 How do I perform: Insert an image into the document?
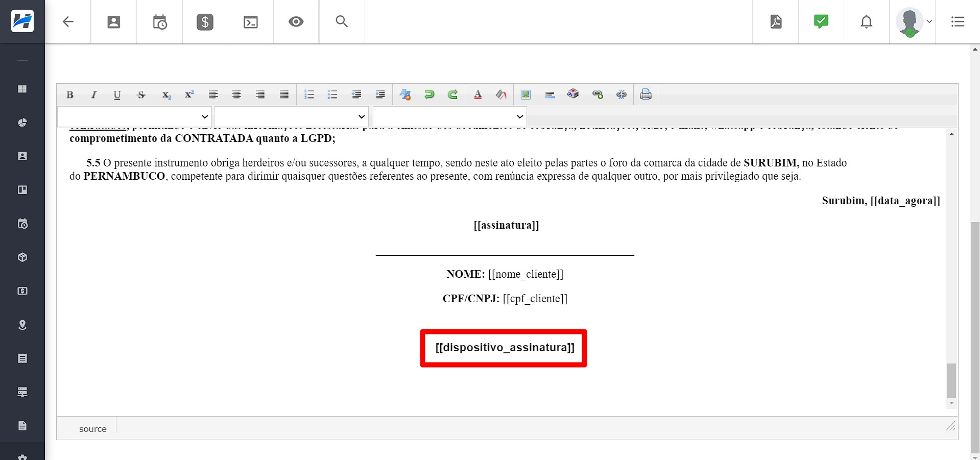coord(525,95)
